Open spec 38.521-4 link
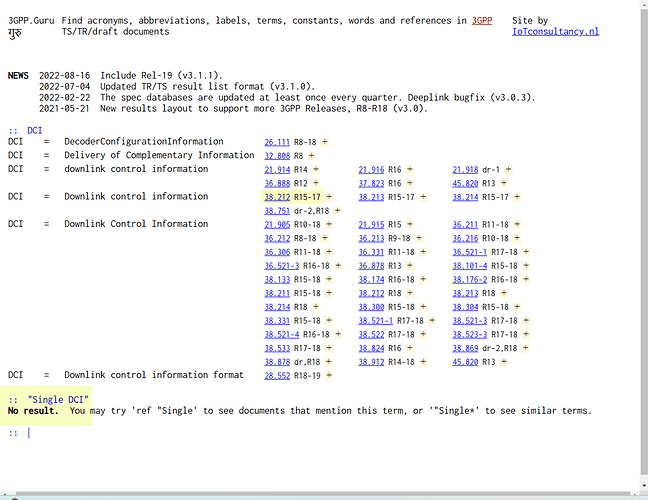This screenshot has height=500, width=648. 281,334
